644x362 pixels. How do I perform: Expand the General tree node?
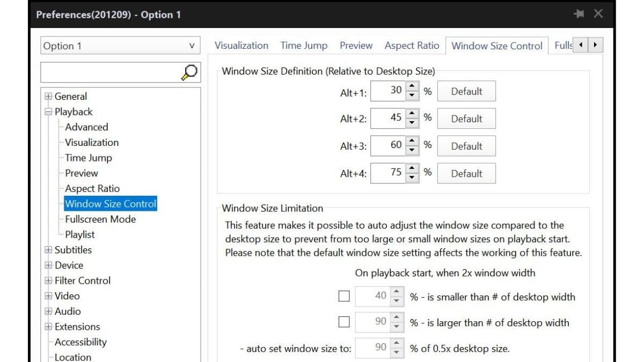point(48,97)
